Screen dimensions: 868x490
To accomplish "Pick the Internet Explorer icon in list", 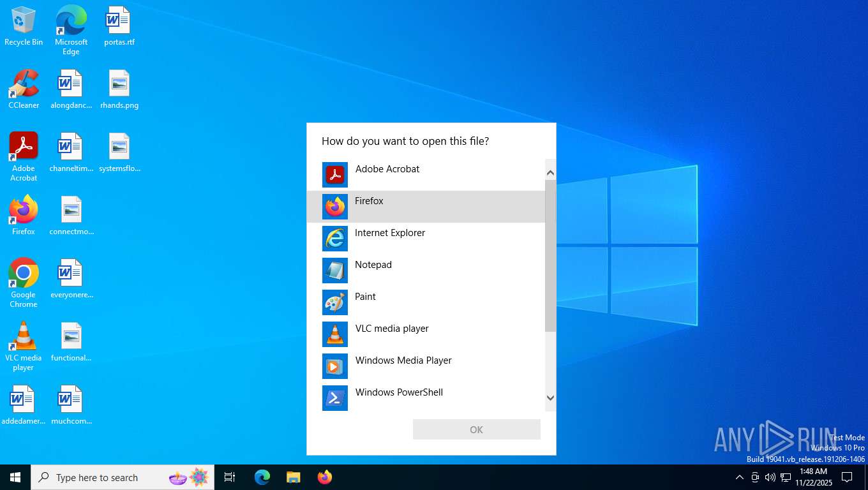I will click(x=335, y=239).
